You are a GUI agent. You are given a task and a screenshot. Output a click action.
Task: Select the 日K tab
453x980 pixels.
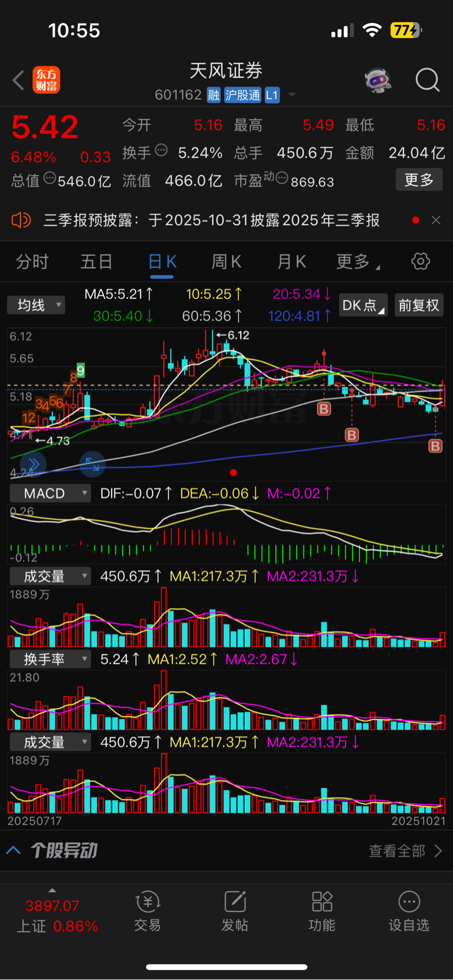(162, 262)
